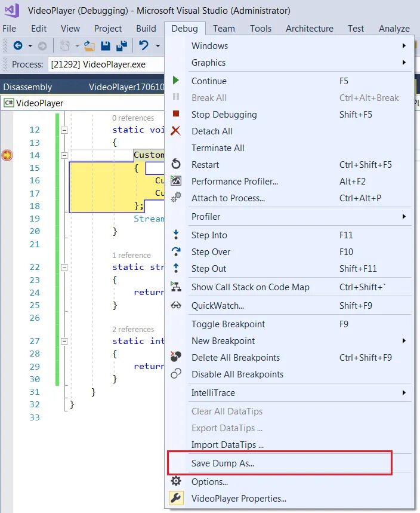The width and height of the screenshot is (420, 513).
Task: Click the Visual Studio logo icon
Action: coord(12,10)
